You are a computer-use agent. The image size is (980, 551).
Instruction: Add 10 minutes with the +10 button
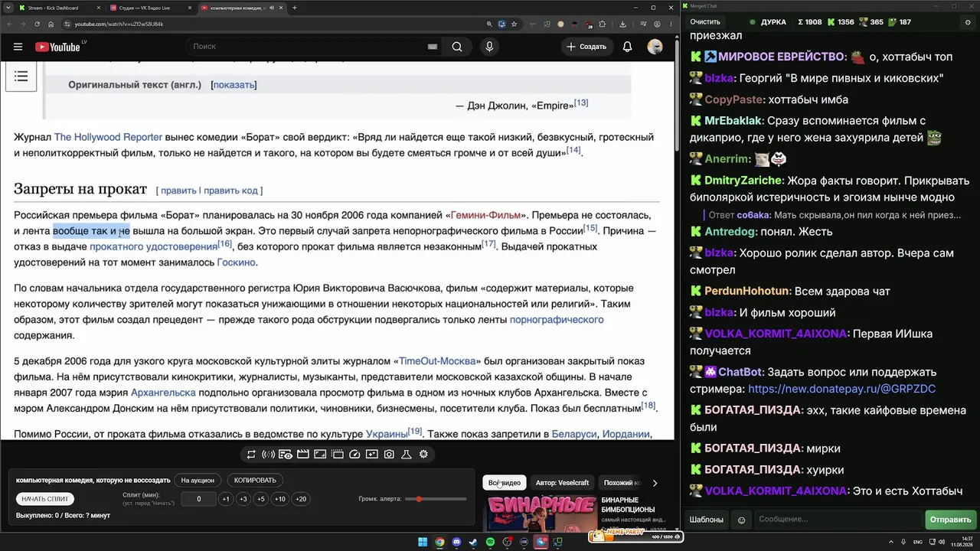tap(280, 499)
